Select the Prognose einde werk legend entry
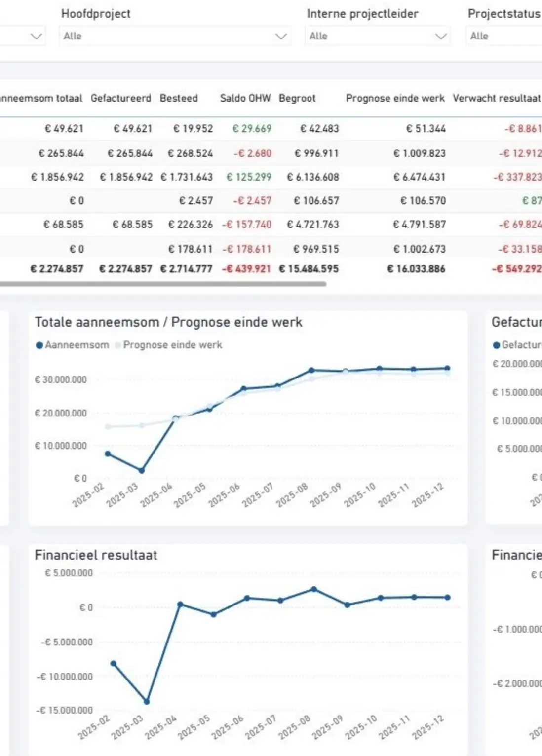Screen dimensions: 542x756 [x=172, y=345]
